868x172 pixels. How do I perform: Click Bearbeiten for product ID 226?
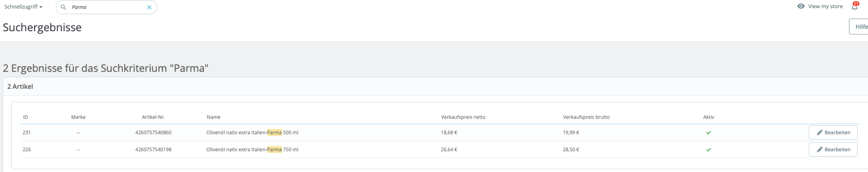coord(833,149)
